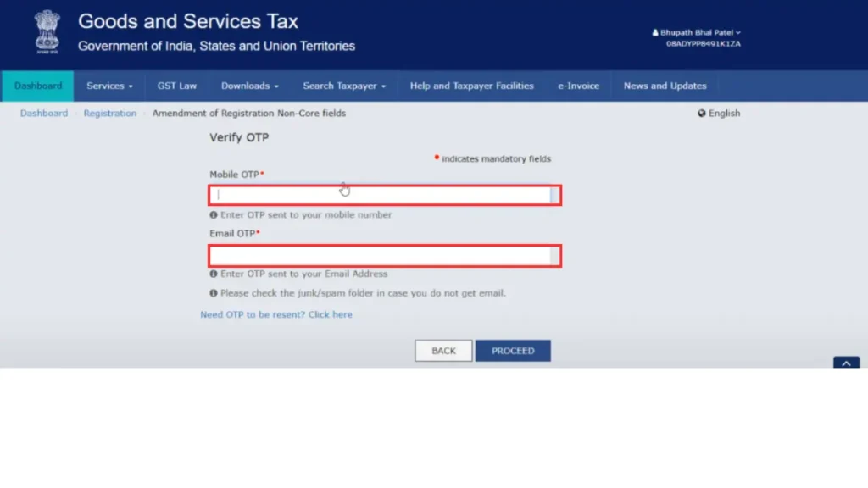Click the scroll-to-top chevron button
This screenshot has height=488, width=868.
click(846, 363)
